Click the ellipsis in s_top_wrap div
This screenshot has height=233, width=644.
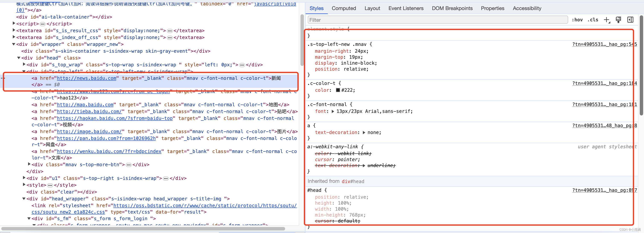pos(242,65)
